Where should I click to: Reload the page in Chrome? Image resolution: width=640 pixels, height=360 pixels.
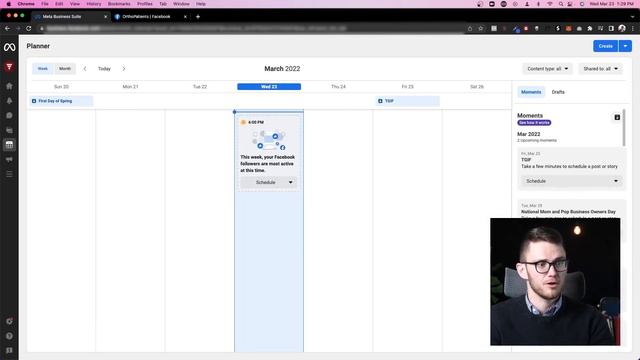(x=29, y=29)
